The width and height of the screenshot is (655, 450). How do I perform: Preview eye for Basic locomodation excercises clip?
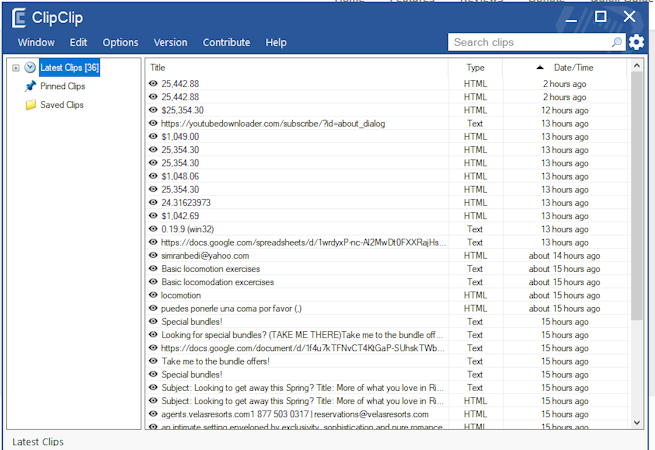coord(153,282)
